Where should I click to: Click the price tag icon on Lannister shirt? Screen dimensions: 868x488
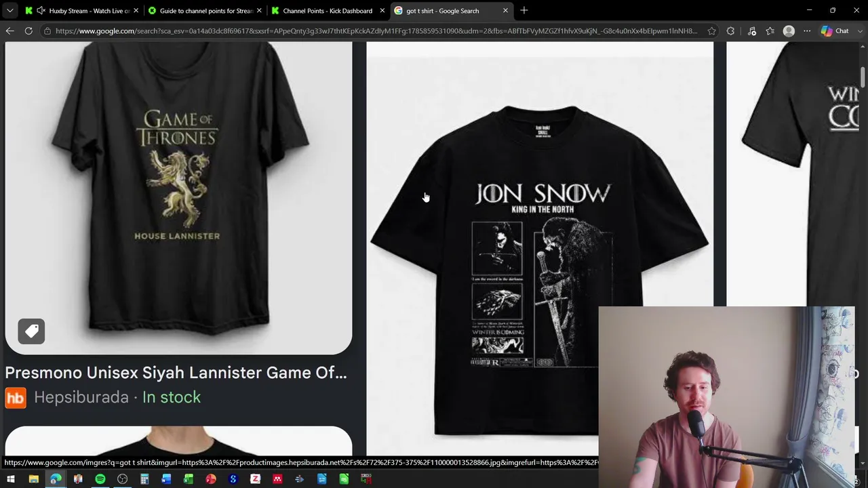[31, 331]
